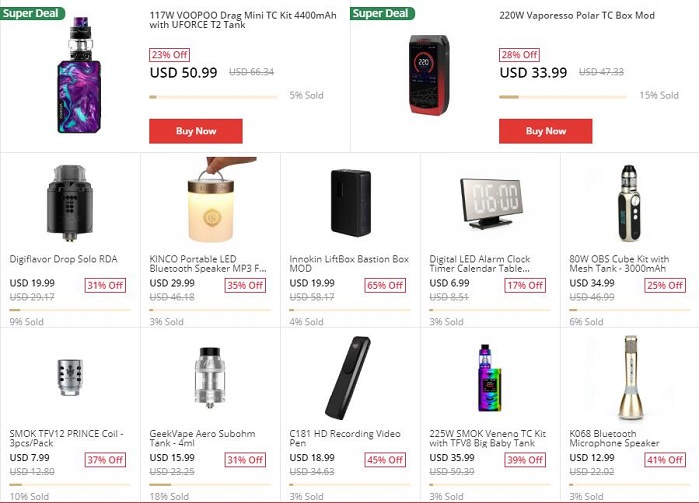Select the KINCO LED Bluetooth speaker image

pyautogui.click(x=210, y=201)
